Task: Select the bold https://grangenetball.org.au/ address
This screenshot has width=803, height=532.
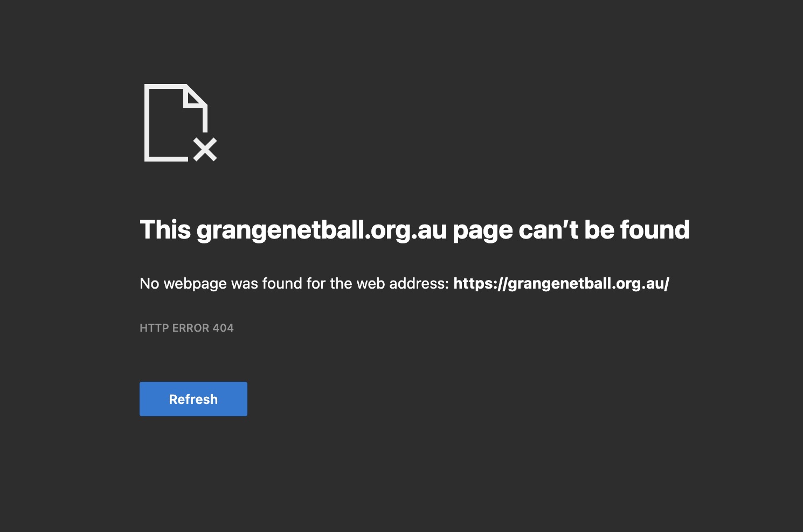Action: tap(561, 284)
